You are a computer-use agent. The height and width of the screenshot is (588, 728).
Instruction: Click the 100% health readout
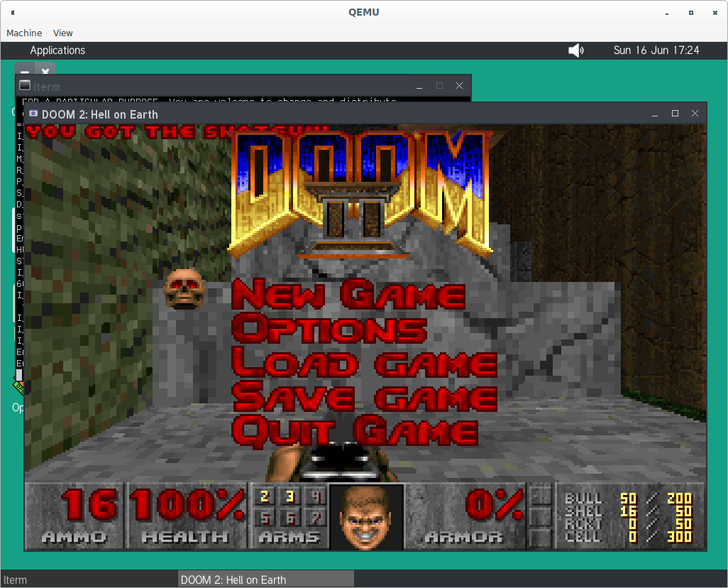click(x=186, y=505)
